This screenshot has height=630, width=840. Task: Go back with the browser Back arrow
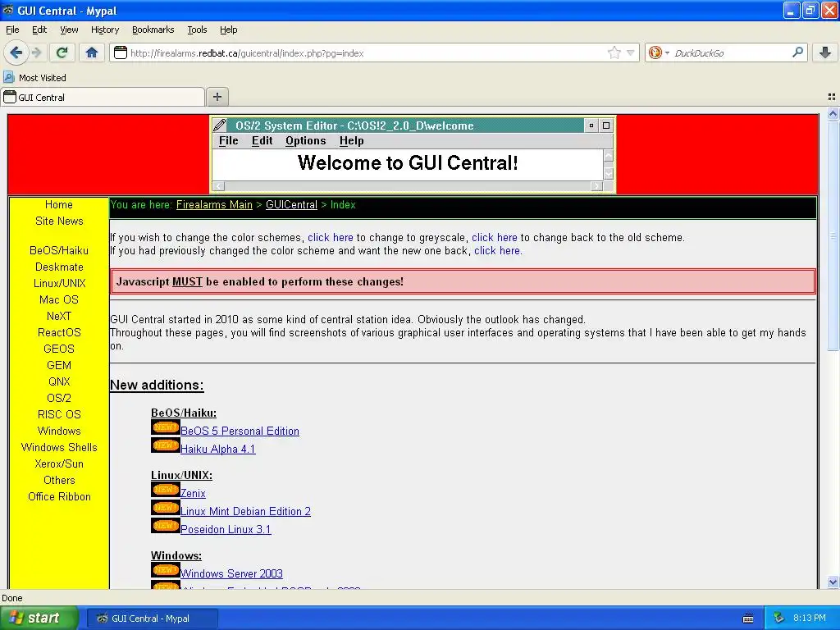click(16, 52)
